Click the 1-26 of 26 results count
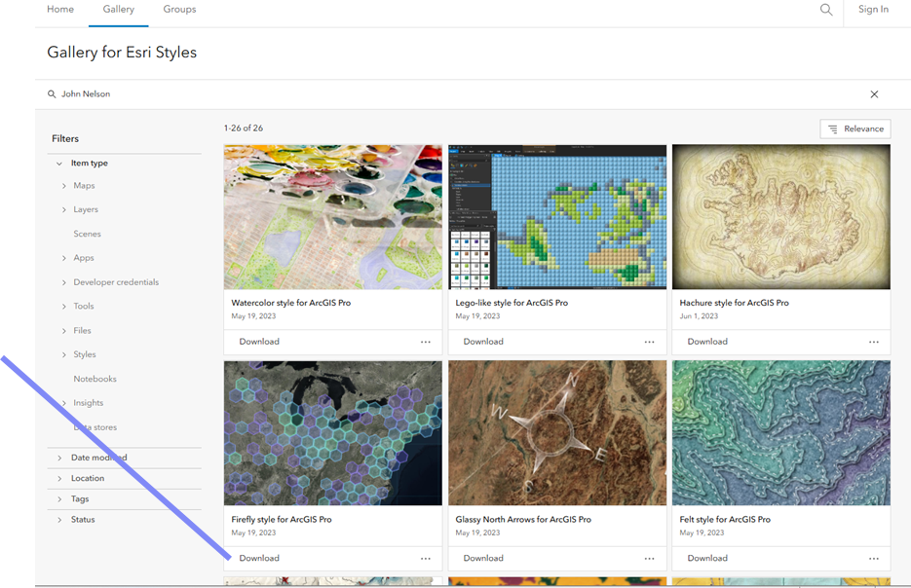Screen dimensions: 911x588 tap(244, 129)
